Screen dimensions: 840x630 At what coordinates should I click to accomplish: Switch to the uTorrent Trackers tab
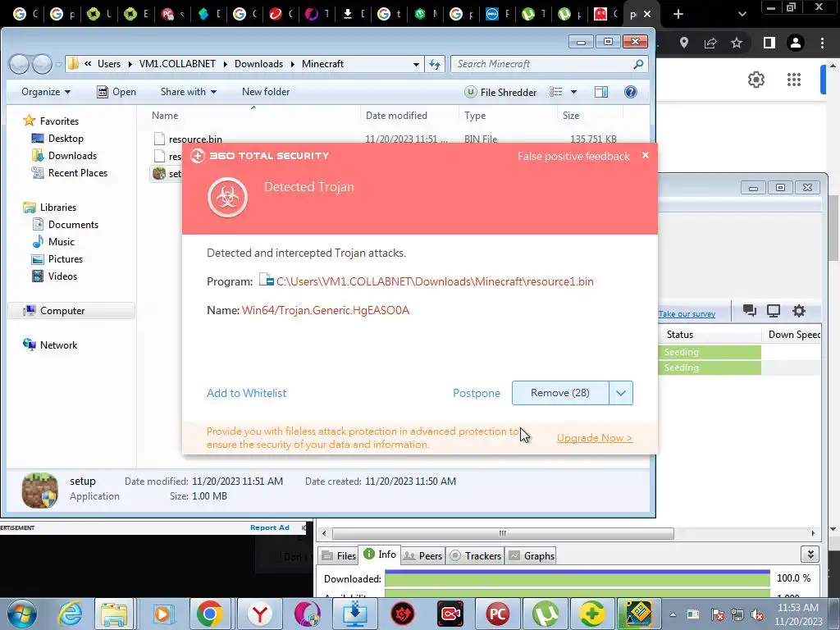(x=476, y=556)
